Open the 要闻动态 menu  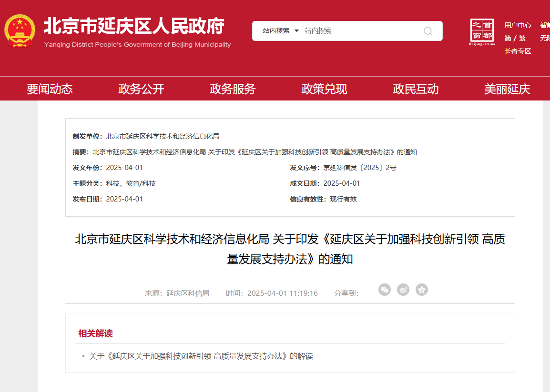click(x=51, y=89)
